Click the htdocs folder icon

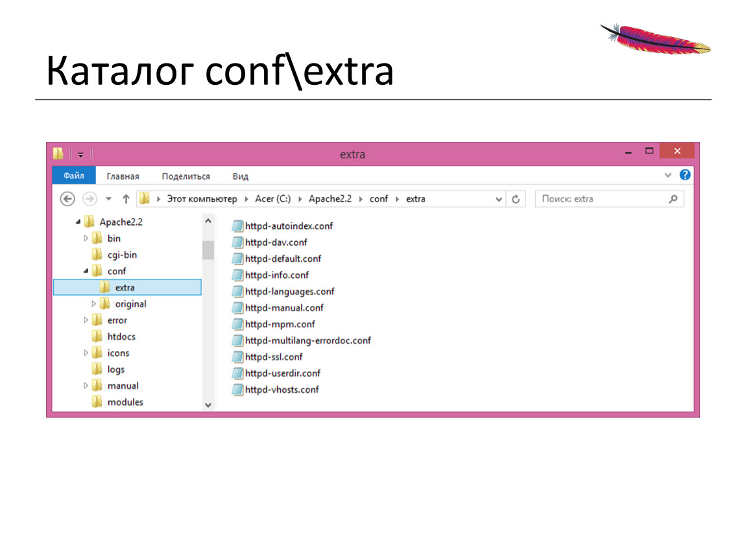(x=97, y=336)
